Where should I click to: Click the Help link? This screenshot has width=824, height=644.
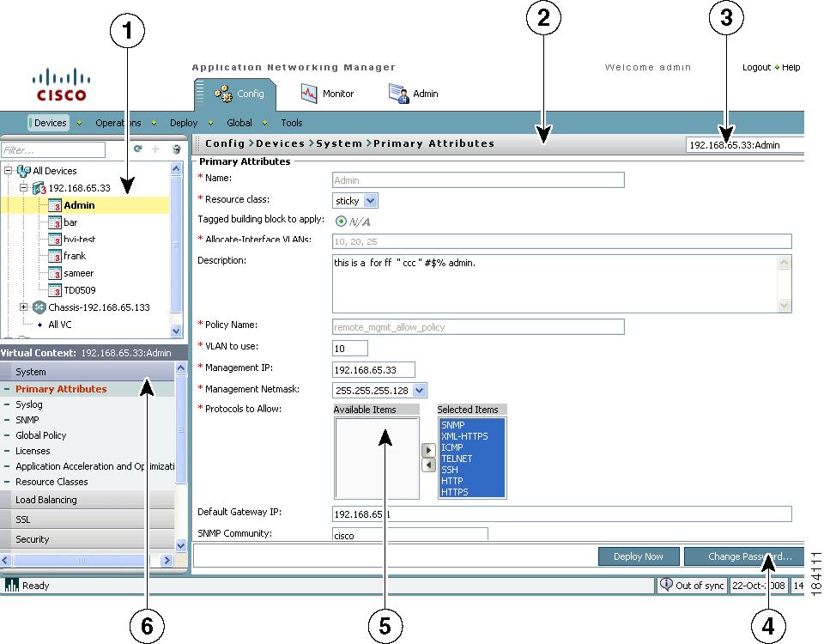pos(791,67)
